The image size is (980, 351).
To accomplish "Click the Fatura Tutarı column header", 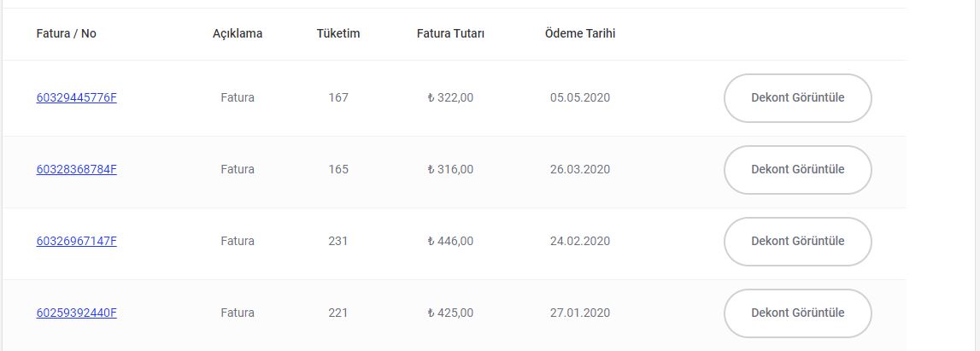I will [450, 33].
